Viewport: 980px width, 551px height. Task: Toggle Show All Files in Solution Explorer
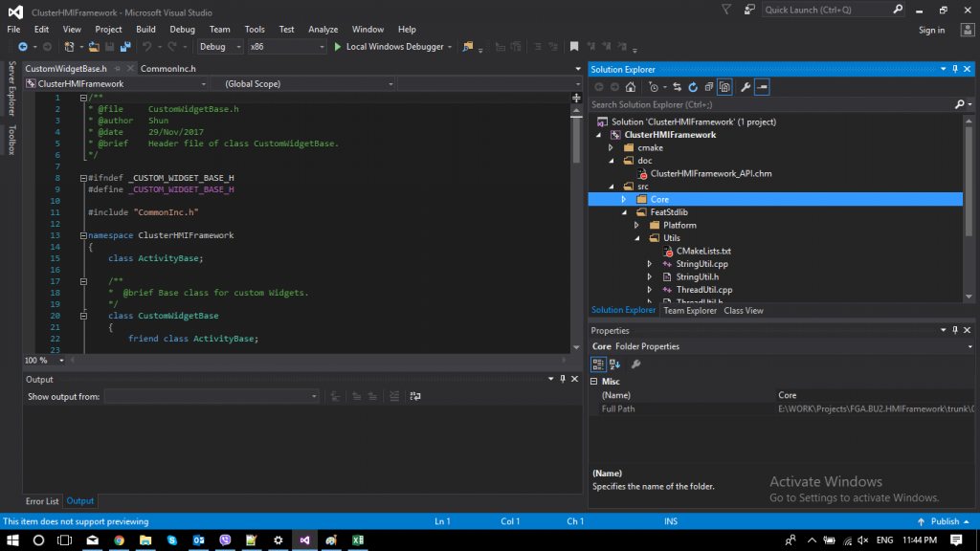click(708, 86)
